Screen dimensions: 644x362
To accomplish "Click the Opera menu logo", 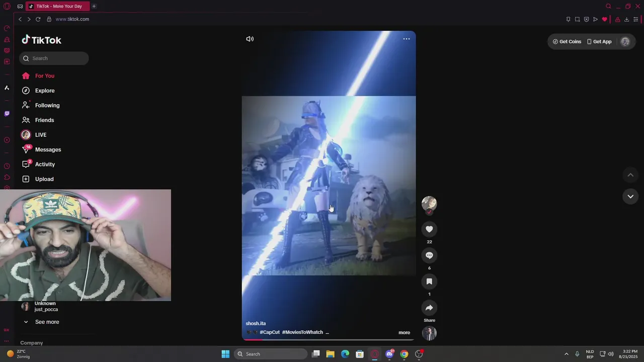I will tap(7, 6).
